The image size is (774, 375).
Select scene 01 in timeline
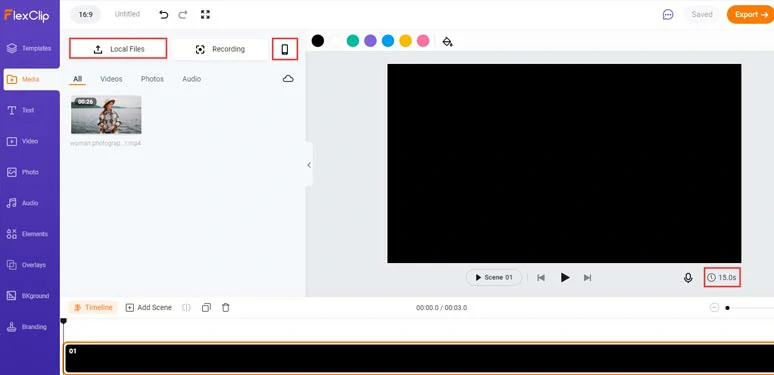(x=419, y=358)
